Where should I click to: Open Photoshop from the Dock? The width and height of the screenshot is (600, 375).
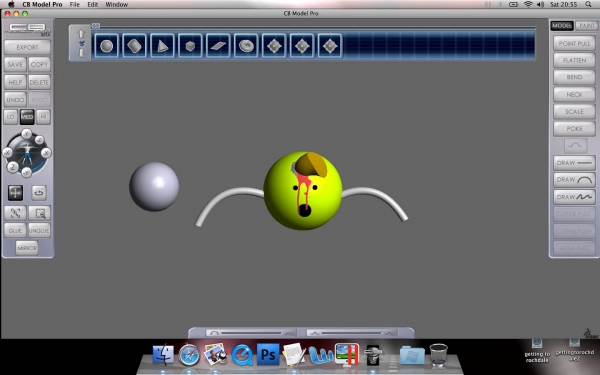point(268,354)
